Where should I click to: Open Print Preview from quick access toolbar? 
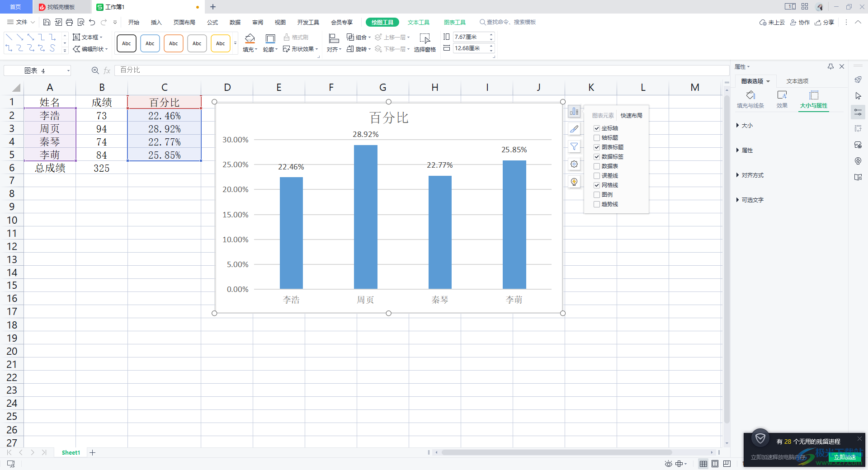pyautogui.click(x=80, y=22)
